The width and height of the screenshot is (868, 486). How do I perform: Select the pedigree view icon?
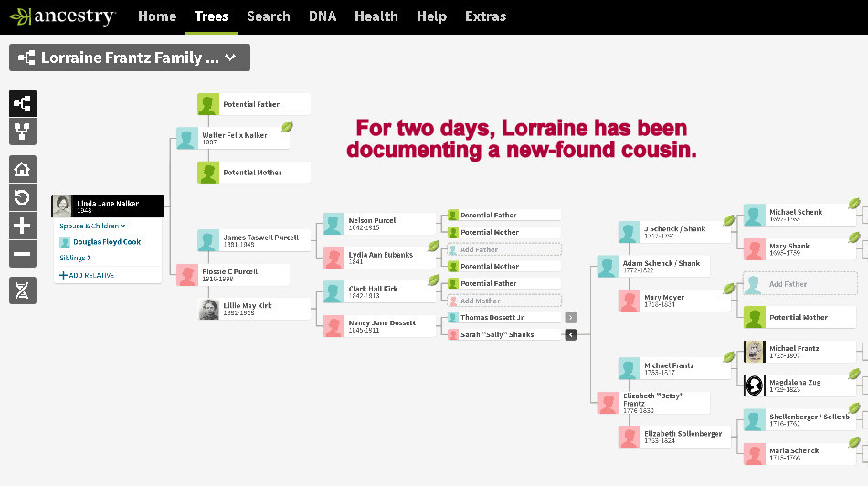tap(23, 103)
